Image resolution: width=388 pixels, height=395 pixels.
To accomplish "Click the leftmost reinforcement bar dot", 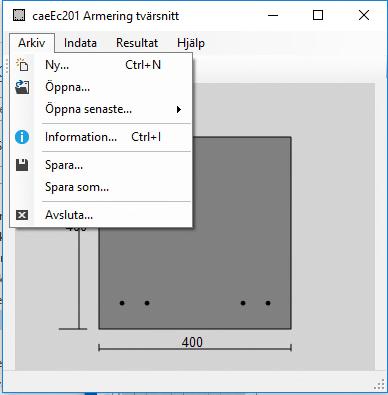I will pyautogui.click(x=122, y=303).
